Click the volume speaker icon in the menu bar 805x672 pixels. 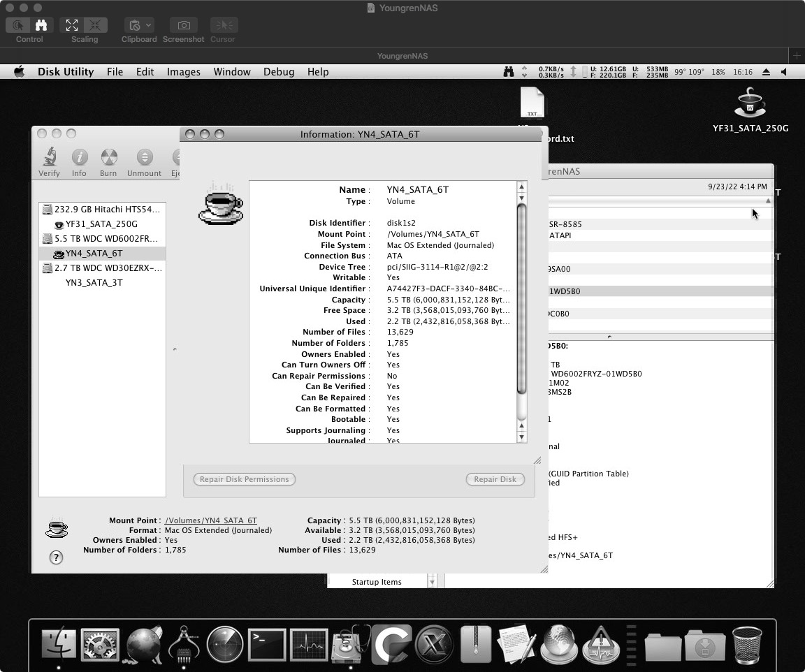tap(784, 72)
